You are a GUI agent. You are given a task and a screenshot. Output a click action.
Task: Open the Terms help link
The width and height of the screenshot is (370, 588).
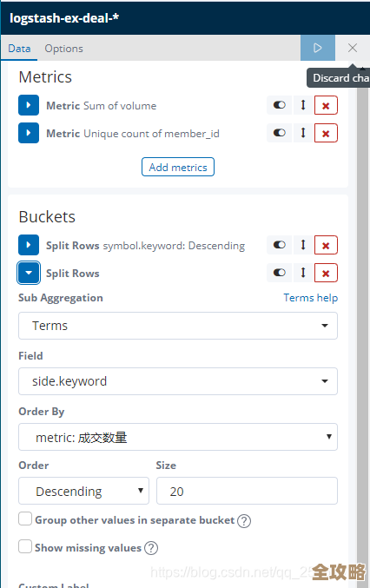tap(310, 298)
